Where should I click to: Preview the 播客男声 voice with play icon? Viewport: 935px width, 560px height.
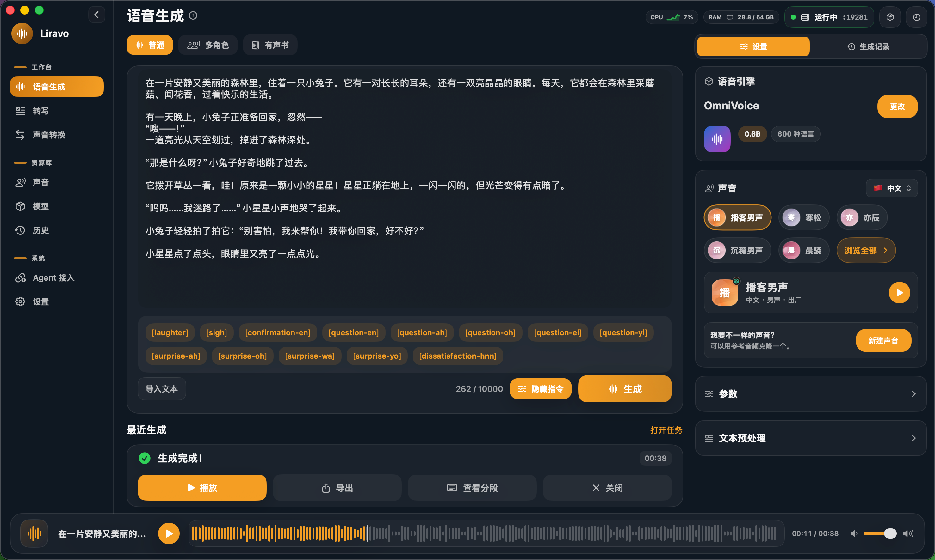tap(900, 292)
